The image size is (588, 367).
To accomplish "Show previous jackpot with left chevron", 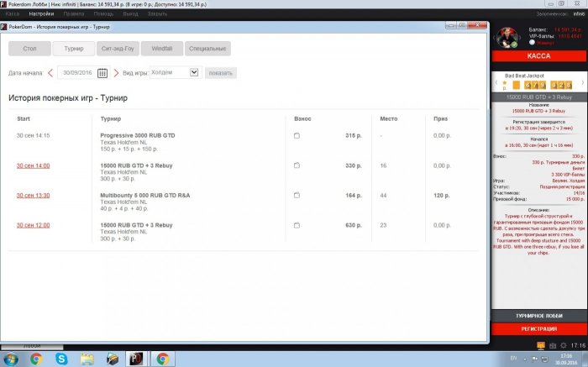I will (x=496, y=83).
